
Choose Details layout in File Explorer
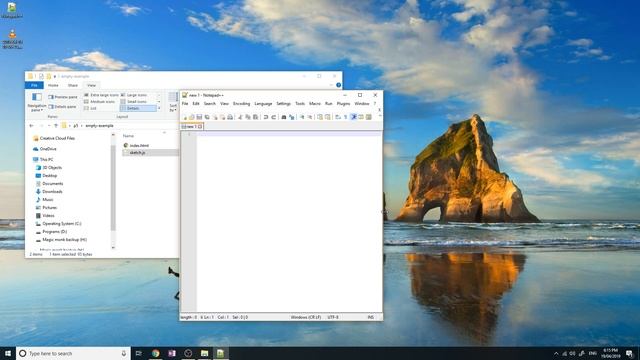[x=138, y=108]
